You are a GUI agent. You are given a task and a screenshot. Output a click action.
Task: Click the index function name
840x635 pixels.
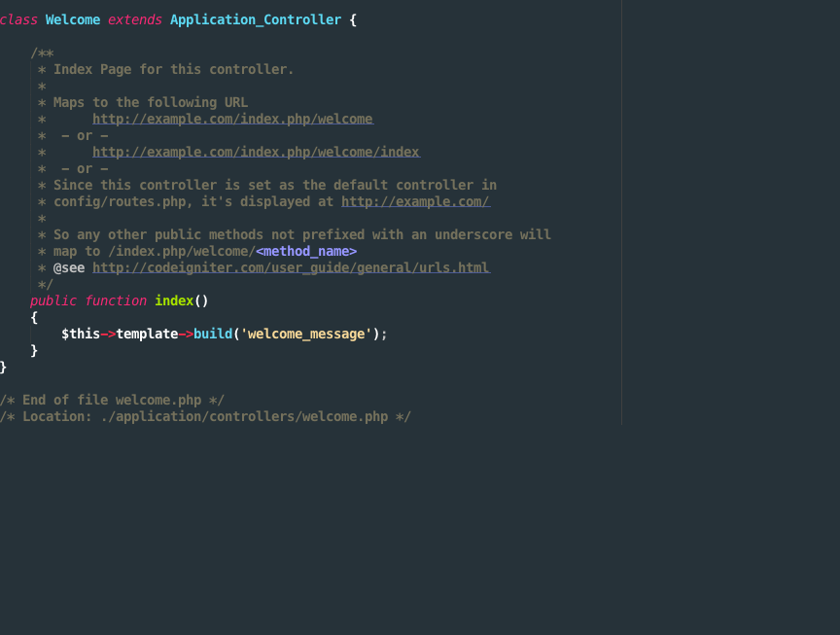174,300
